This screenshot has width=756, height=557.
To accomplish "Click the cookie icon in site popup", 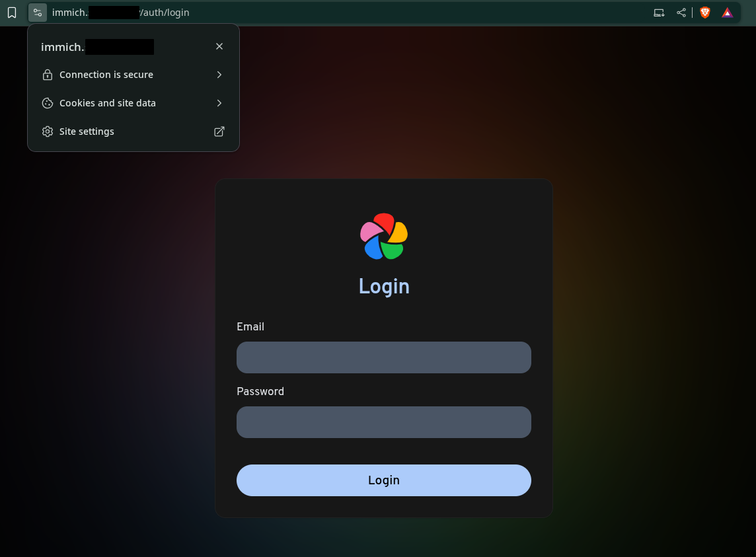I will coord(48,103).
